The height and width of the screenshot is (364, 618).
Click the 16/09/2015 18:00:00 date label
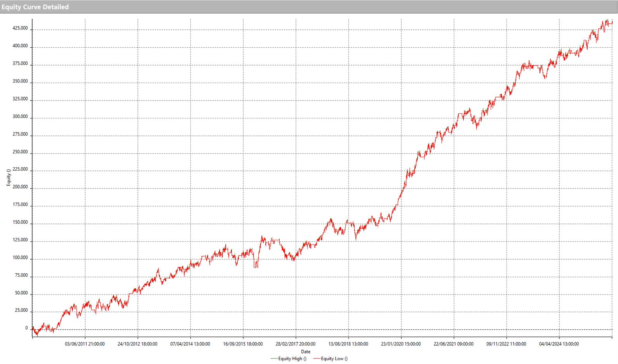pyautogui.click(x=243, y=344)
